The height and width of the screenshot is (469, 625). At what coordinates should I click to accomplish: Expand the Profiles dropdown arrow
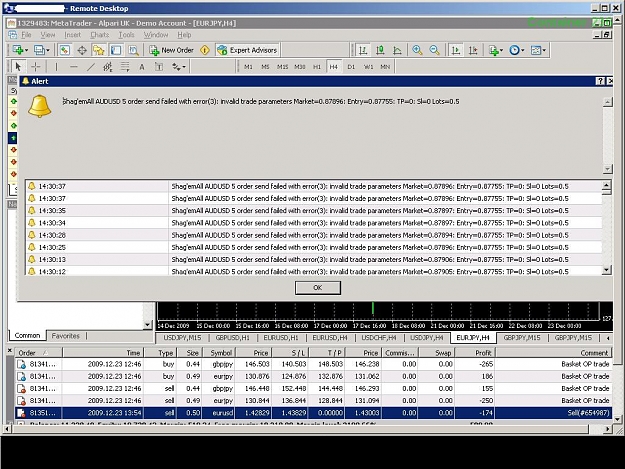47,51
